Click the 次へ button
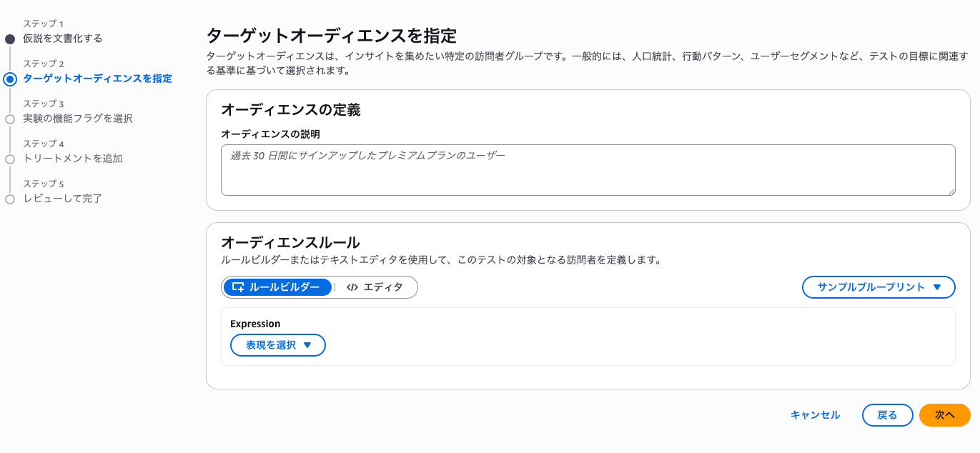980x453 pixels. tap(944, 415)
